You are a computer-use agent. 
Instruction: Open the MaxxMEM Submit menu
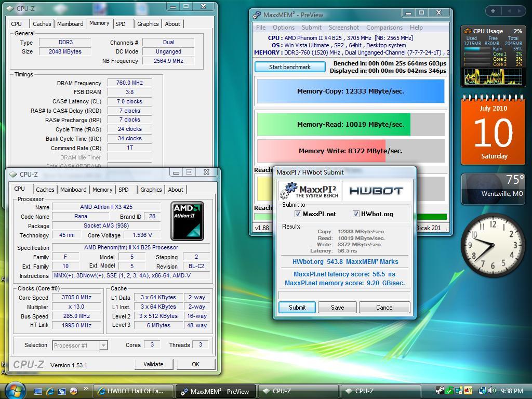[x=312, y=28]
